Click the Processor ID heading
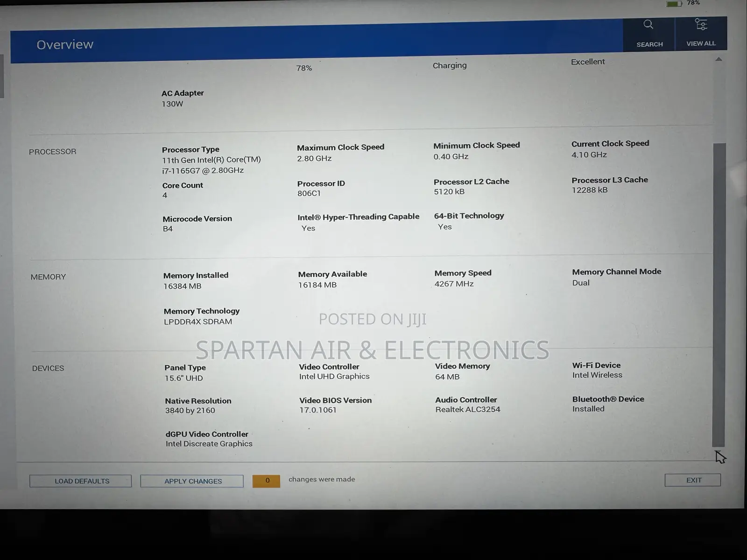This screenshot has height=560, width=747. pos(321,183)
